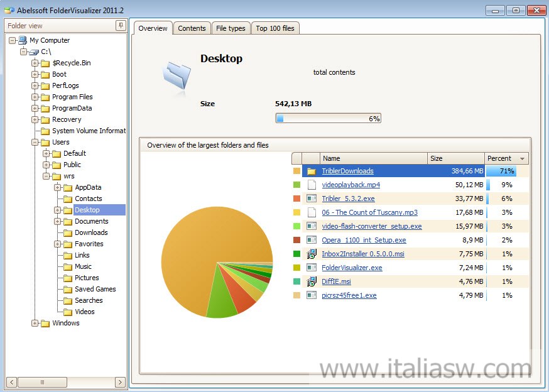Click the installer icon beside DiffIE.msi
The image size is (549, 392).
(312, 281)
